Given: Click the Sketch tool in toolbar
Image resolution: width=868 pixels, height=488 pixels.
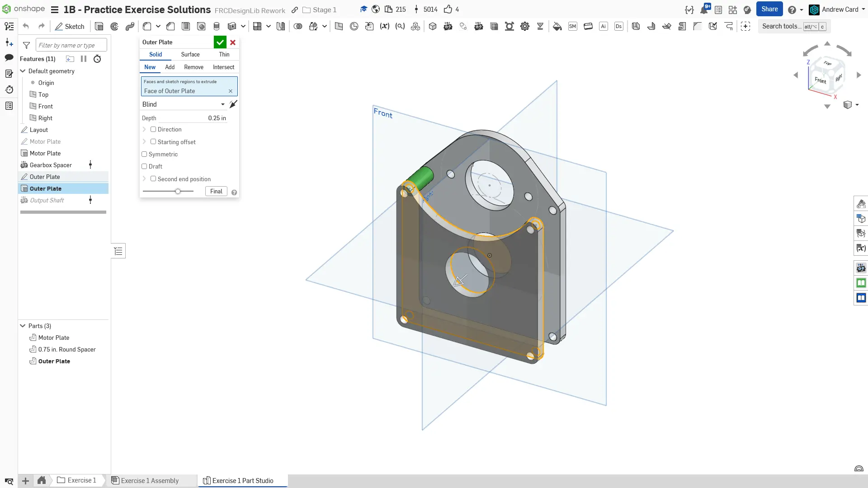Looking at the screenshot, I should [x=70, y=26].
